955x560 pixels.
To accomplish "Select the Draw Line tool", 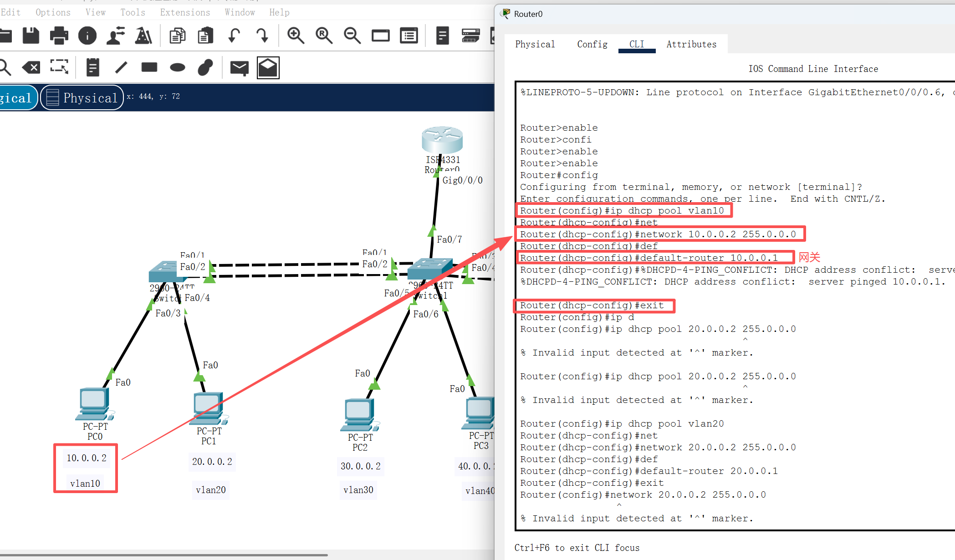I will click(121, 68).
